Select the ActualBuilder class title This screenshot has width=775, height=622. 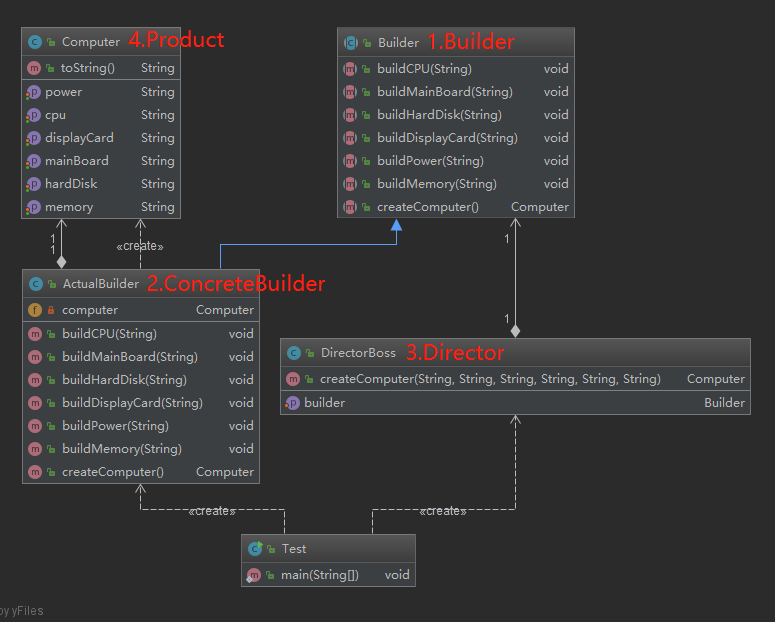tap(101, 284)
